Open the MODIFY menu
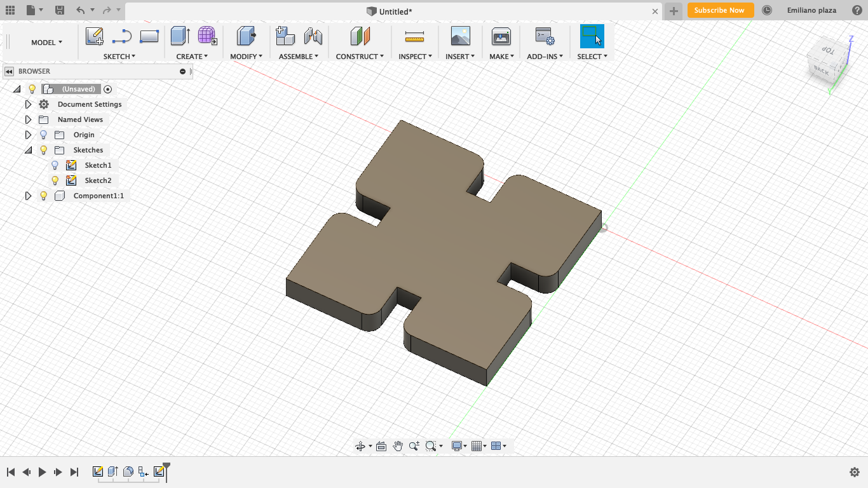 click(246, 57)
